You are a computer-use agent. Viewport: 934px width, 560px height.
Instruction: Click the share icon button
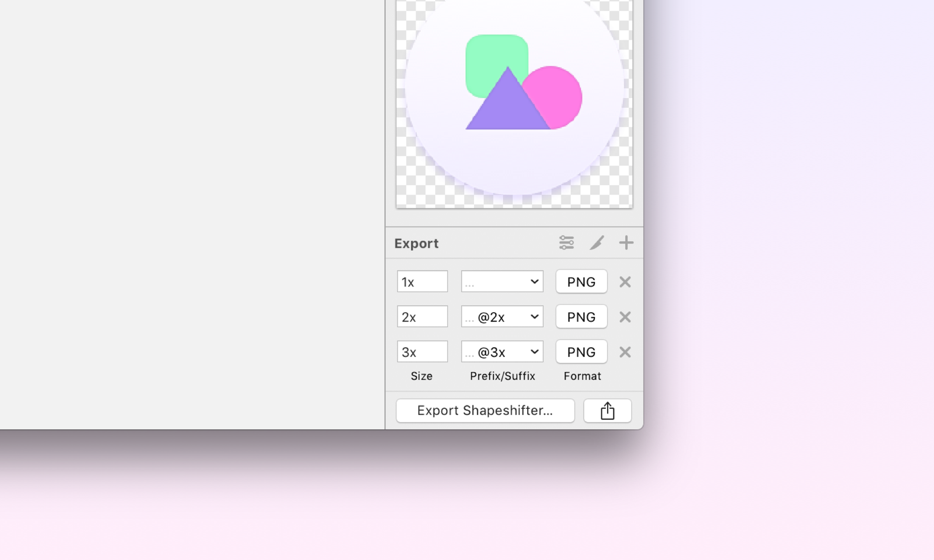pyautogui.click(x=607, y=411)
